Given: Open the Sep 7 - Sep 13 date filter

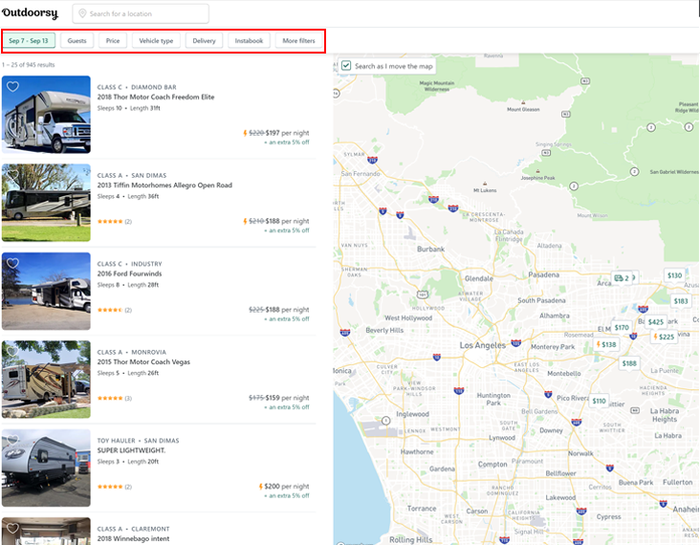Looking at the screenshot, I should pyautogui.click(x=29, y=41).
